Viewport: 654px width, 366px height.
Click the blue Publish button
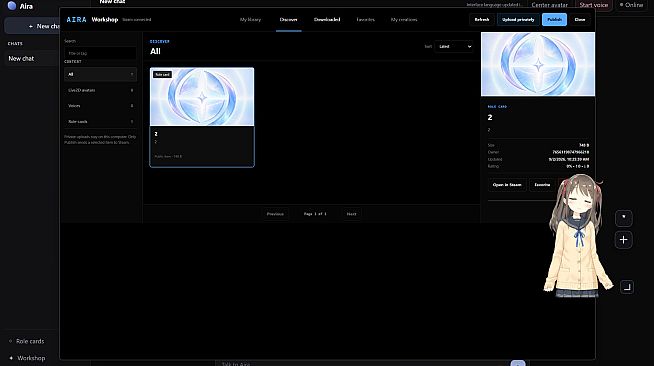tap(554, 20)
